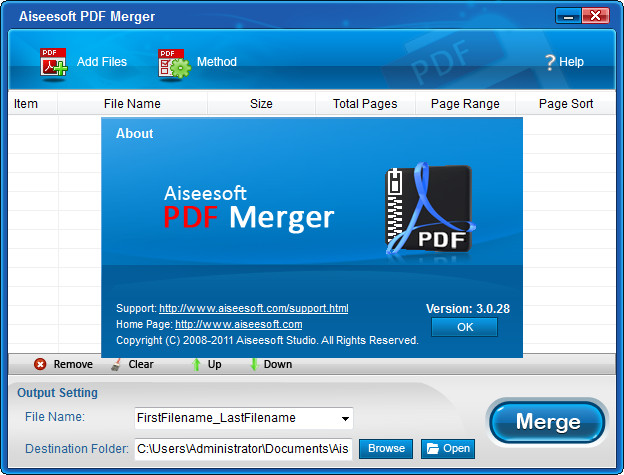The image size is (624, 475).
Task: Open the Help menu text
Action: tap(571, 62)
